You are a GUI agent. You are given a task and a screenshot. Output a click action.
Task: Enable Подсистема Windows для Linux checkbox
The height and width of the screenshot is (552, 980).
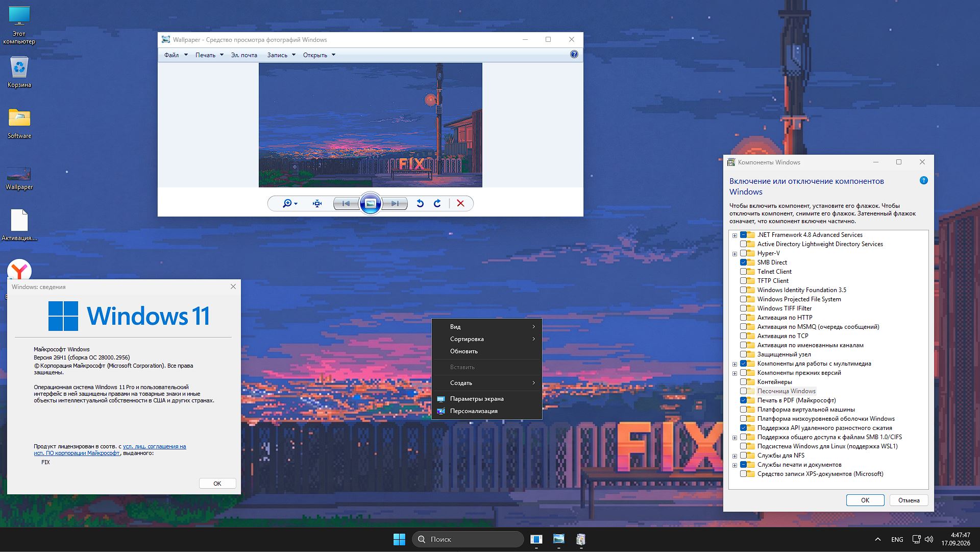pyautogui.click(x=743, y=446)
